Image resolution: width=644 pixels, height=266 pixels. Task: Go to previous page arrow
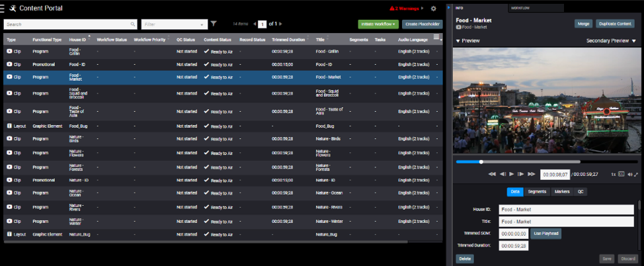tap(255, 24)
